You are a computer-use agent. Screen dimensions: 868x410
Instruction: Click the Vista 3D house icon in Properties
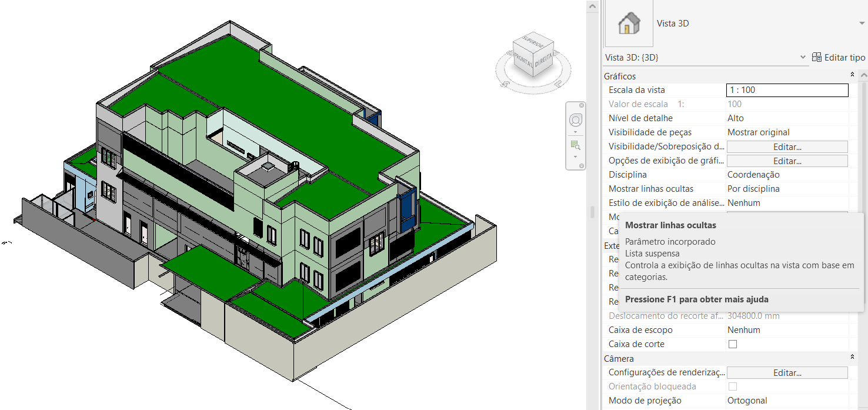click(628, 24)
